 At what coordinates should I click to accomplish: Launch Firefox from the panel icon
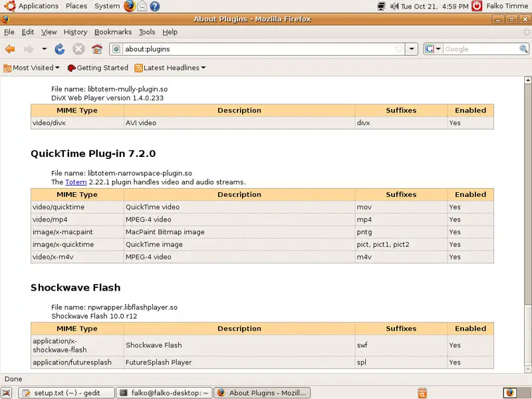(129, 6)
